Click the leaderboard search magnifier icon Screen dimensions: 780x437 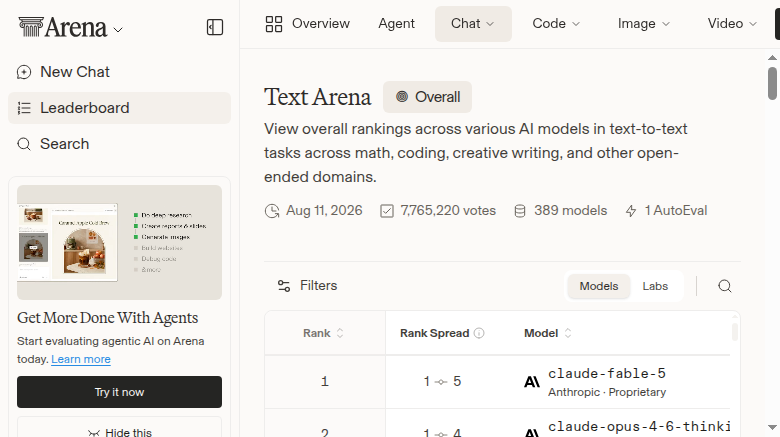pyautogui.click(x=725, y=286)
